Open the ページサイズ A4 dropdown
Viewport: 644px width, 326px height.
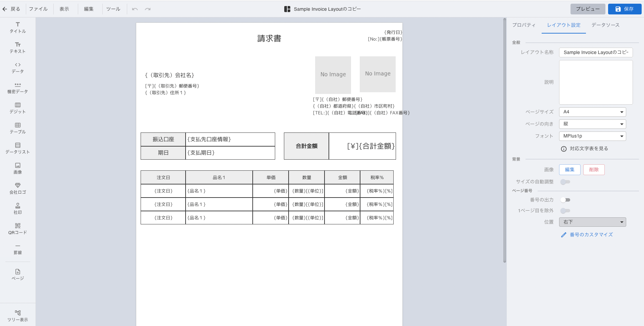[x=593, y=112]
